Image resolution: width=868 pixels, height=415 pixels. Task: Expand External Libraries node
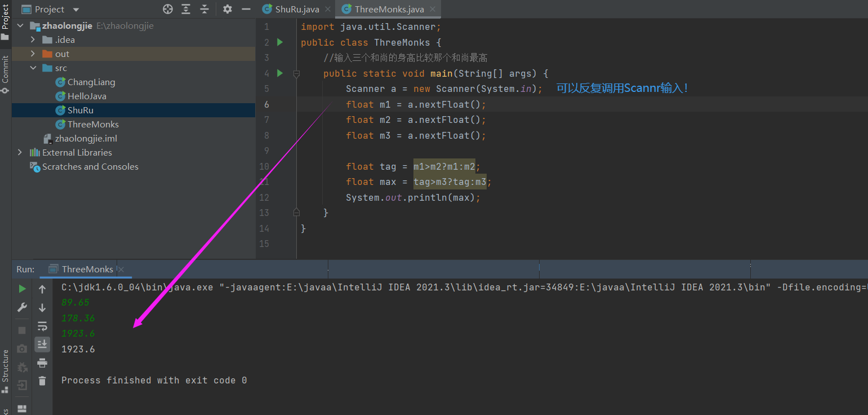[21, 153]
